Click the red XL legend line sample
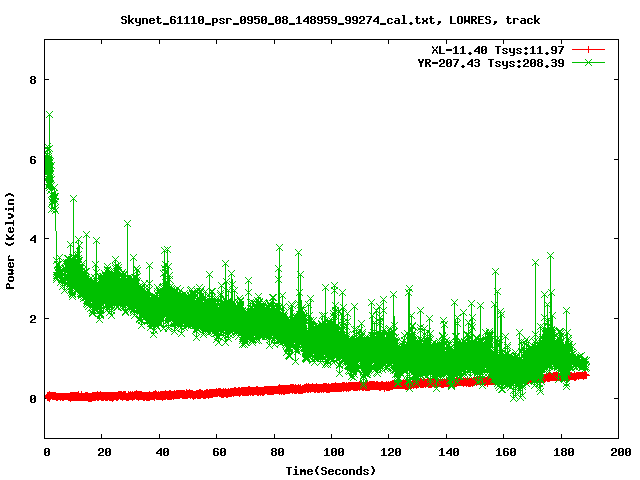The width and height of the screenshot is (640, 480). coord(588,50)
